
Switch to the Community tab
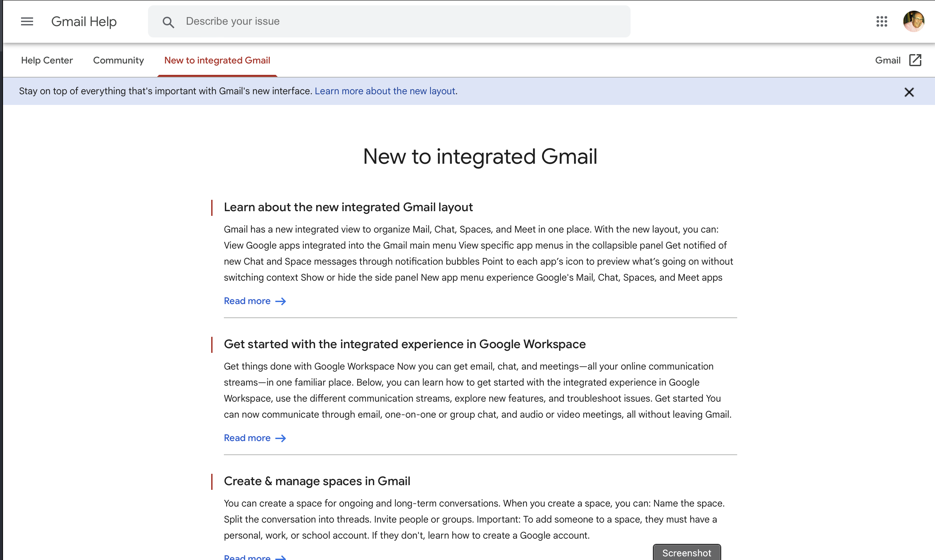[x=119, y=60]
